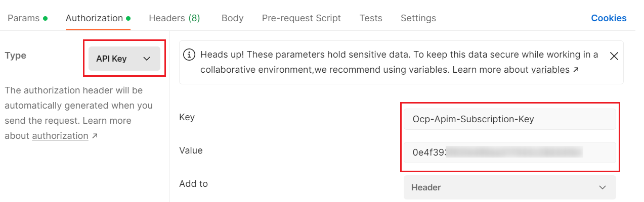The height and width of the screenshot is (202, 644).
Task: Click the chevron in API Key dropdown
Action: 147,59
